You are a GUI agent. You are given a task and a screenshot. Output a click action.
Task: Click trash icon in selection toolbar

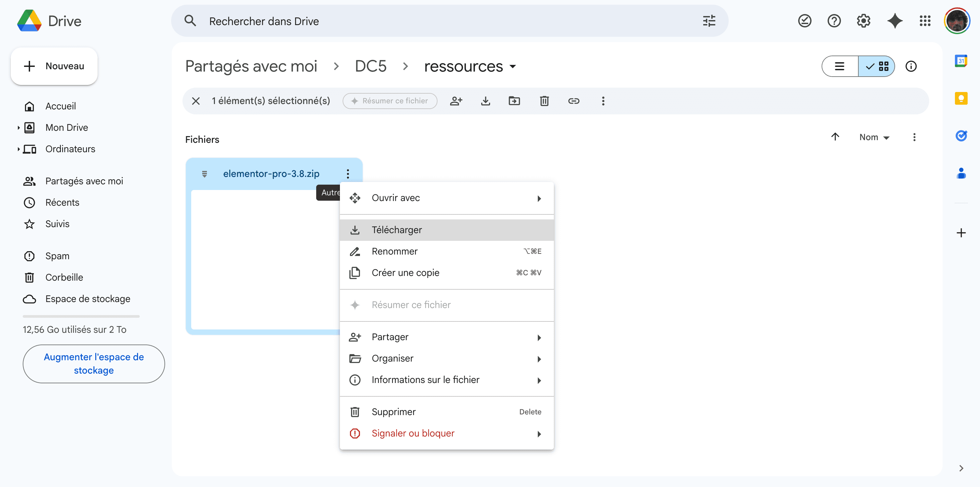coord(544,101)
